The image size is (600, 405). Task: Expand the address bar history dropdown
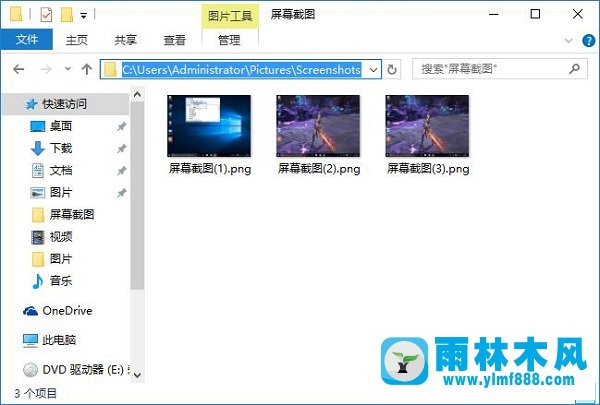pyautogui.click(x=373, y=70)
